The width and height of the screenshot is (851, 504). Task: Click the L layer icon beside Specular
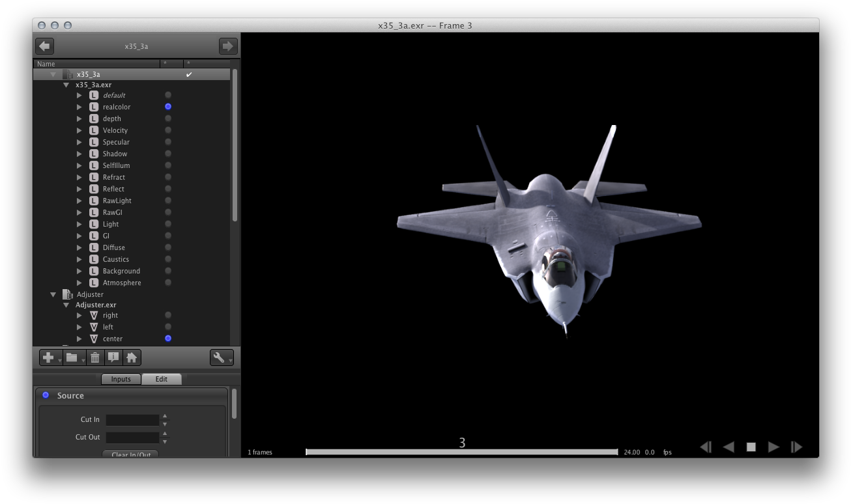94,142
